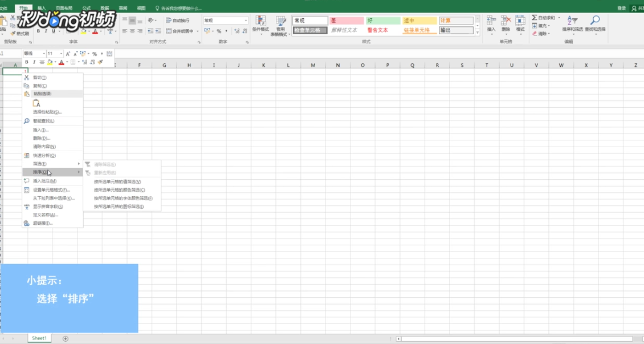Click the ribbon decrease decimal icon
The width and height of the screenshot is (644, 344).
point(244,31)
